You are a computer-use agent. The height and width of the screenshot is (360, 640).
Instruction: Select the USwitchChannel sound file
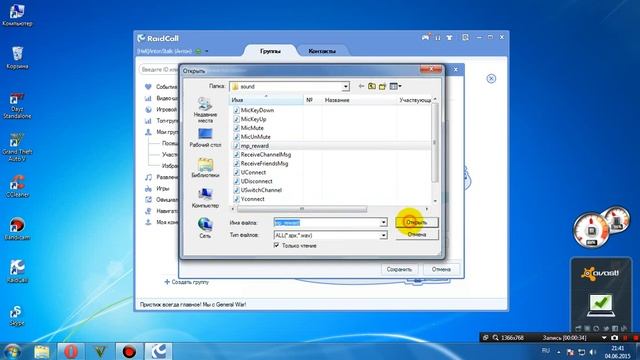(x=257, y=190)
